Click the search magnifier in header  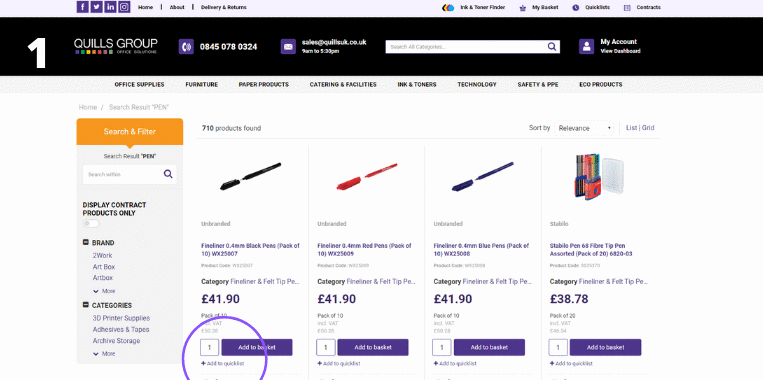552,47
